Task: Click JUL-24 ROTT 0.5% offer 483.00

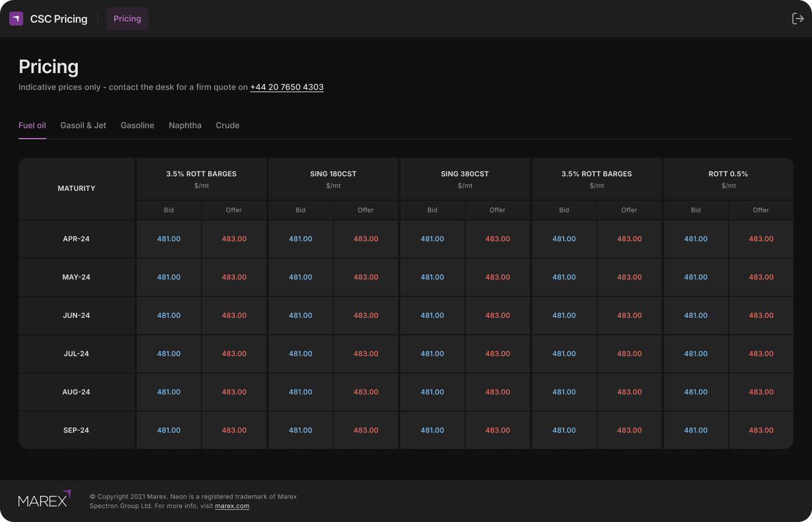Action: click(x=761, y=354)
